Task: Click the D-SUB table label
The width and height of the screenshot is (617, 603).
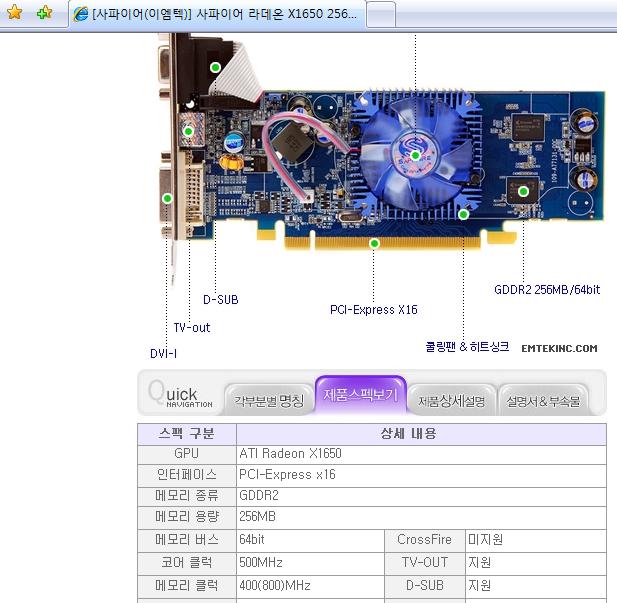Action: point(425,585)
